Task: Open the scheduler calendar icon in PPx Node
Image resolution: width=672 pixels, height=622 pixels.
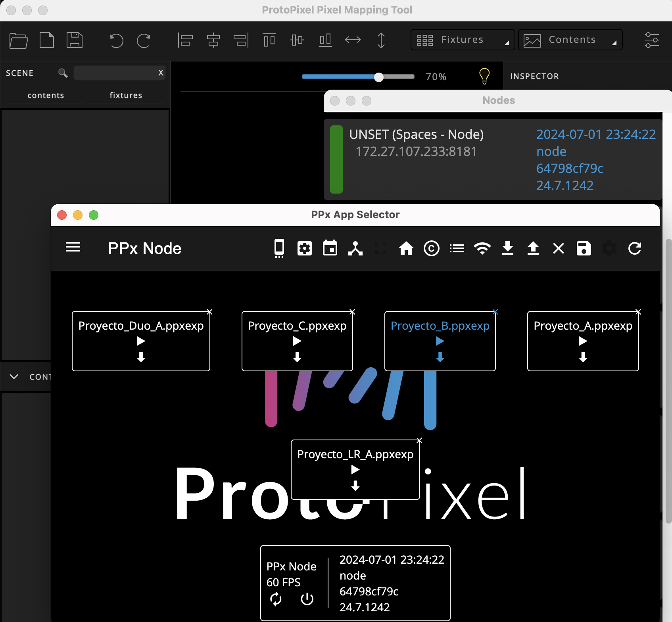Action: 330,248
